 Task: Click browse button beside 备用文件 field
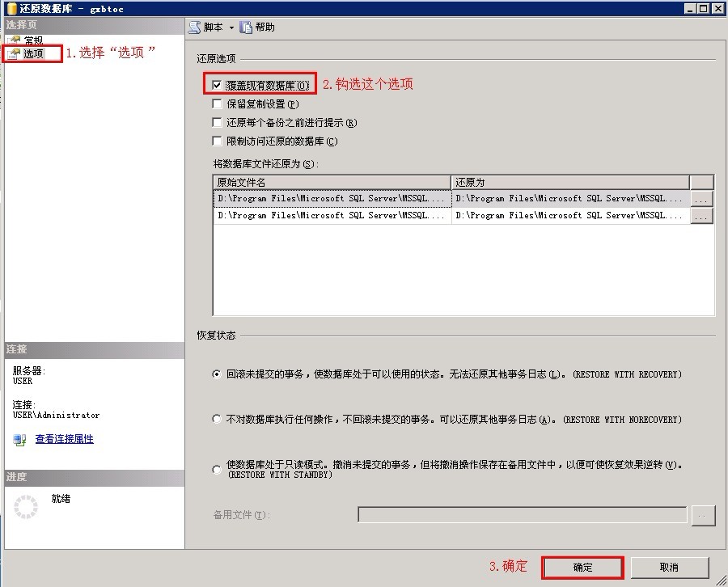pyautogui.click(x=703, y=516)
